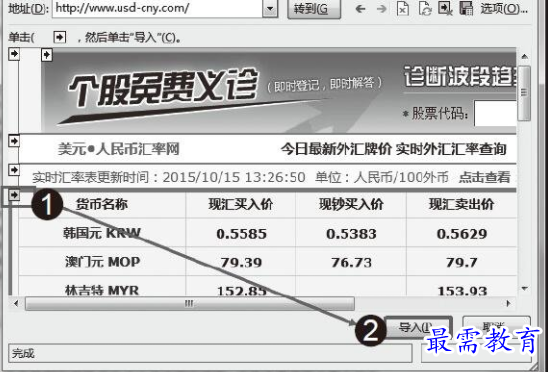Go forward to next web page
Image resolution: width=548 pixels, height=372 pixels.
pyautogui.click(x=382, y=9)
